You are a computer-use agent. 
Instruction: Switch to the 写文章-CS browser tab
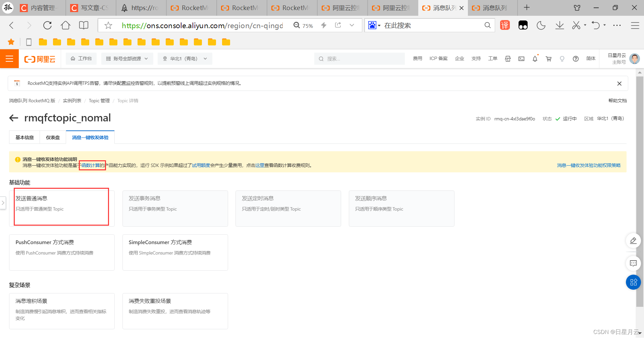point(91,8)
